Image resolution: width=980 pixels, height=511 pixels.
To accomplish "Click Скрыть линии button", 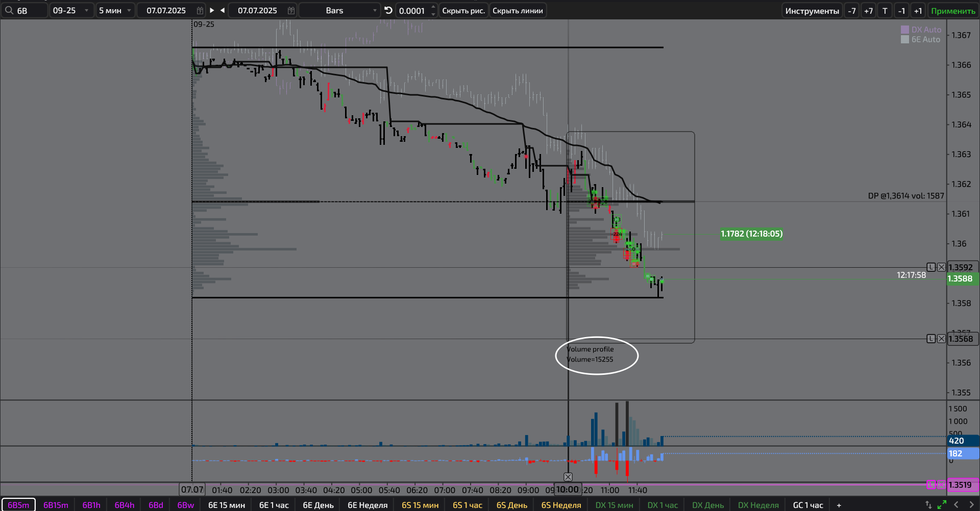I will pos(518,11).
